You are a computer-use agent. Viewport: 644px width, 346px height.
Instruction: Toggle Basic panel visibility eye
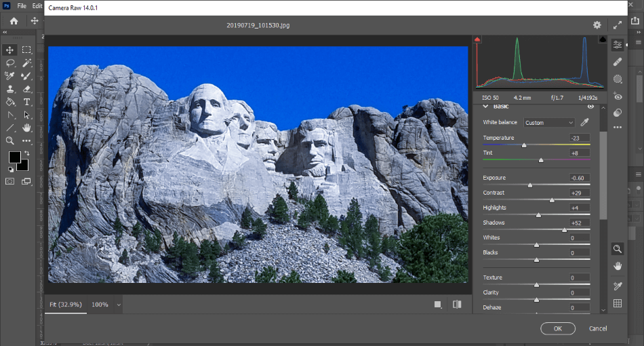[x=590, y=107]
